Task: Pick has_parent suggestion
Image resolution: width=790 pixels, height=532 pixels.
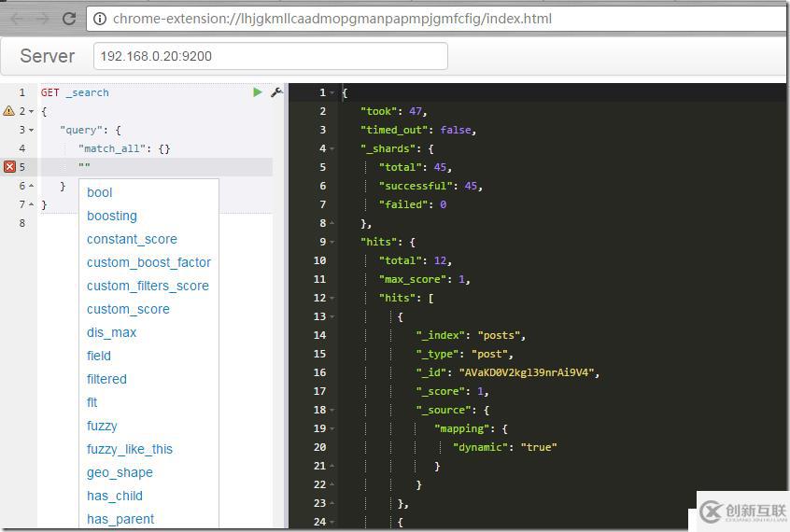Action: coord(120,519)
